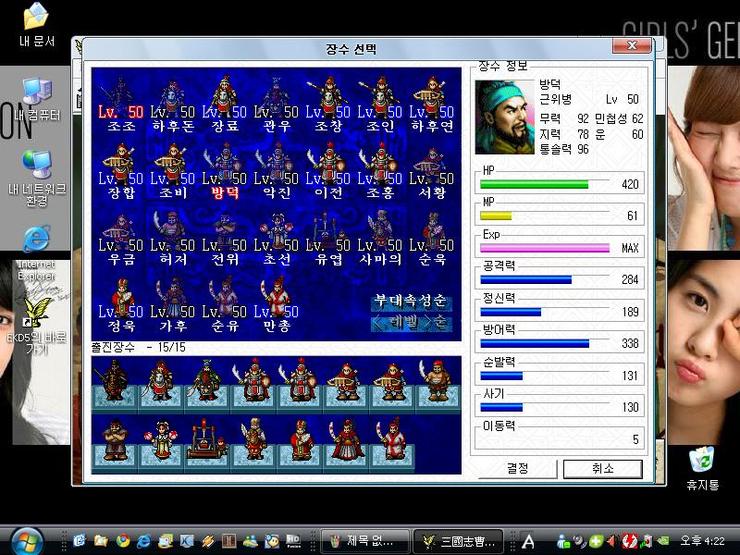Screen dimensions: 740x555
Task: Click the 근위병 class label
Action: click(555, 100)
